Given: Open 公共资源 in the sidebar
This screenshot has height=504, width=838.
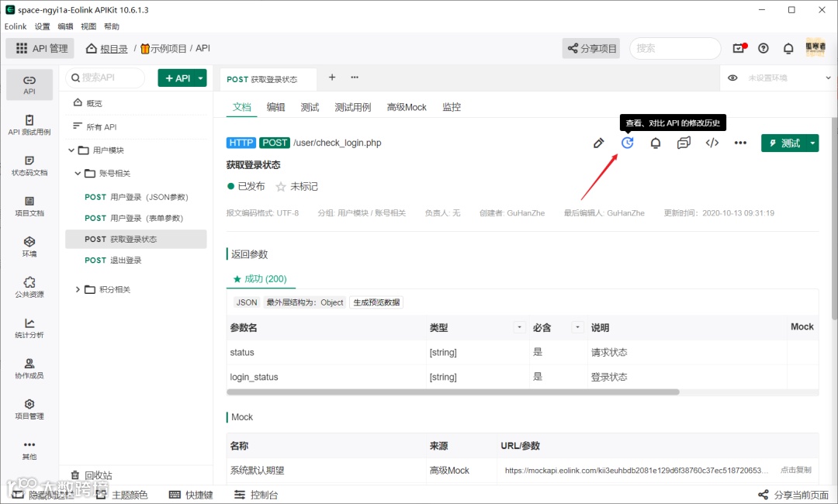Looking at the screenshot, I should (29, 288).
